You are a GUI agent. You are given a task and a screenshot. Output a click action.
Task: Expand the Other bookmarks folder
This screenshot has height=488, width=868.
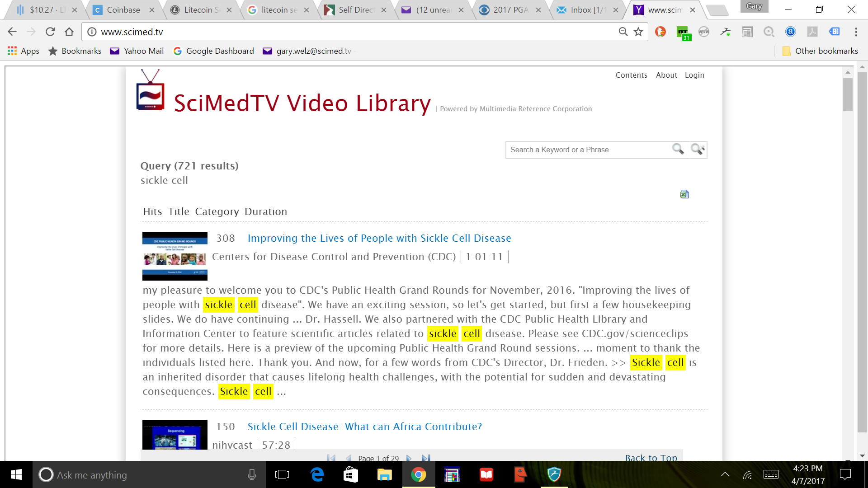pyautogui.click(x=820, y=51)
